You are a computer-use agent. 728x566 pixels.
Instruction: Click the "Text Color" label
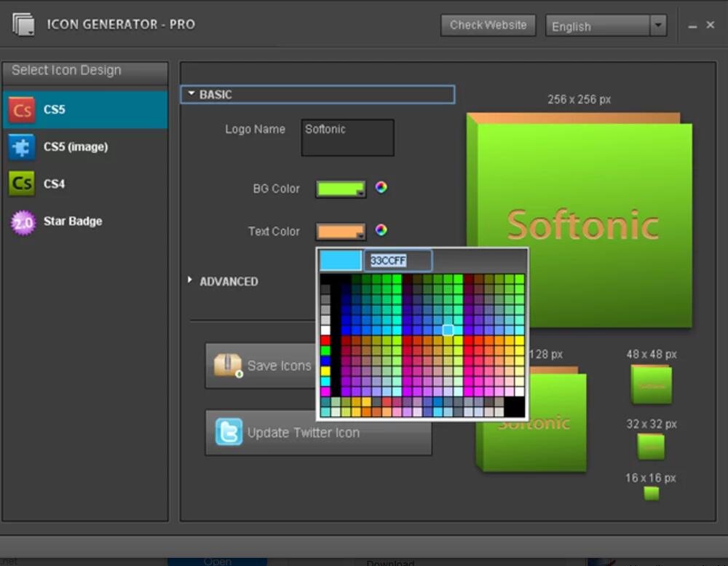point(274,232)
